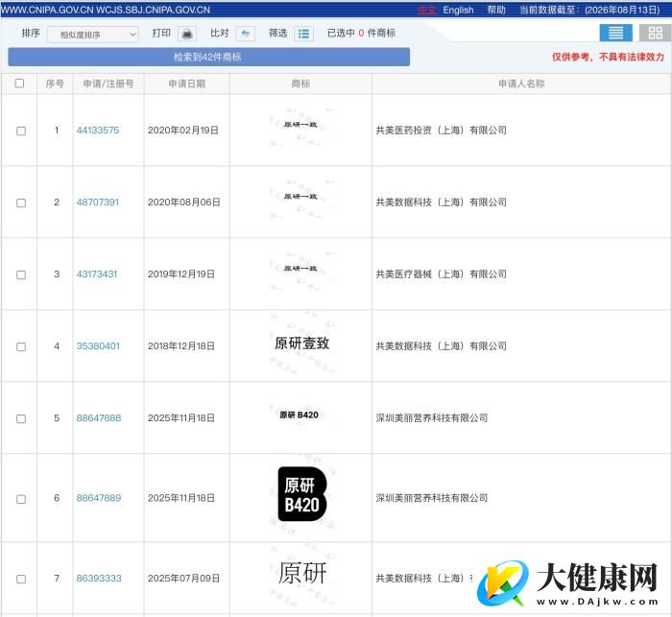672x617 pixels.
Task: Click the 申请人名称 column header
Action: coord(521,83)
